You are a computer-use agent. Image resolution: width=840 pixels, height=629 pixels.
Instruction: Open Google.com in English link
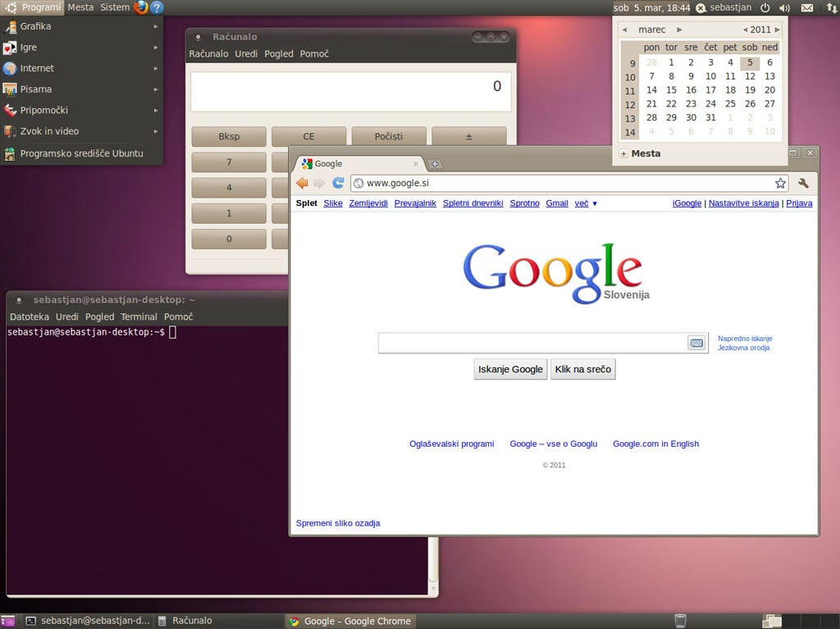[655, 444]
